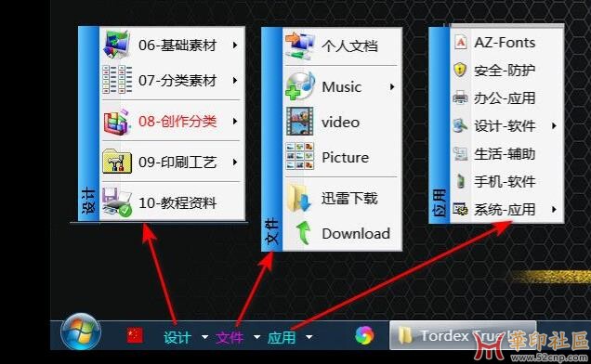Image resolution: width=591 pixels, height=364 pixels.
Task: Click the Picture thumbnails icon
Action: coord(299,156)
